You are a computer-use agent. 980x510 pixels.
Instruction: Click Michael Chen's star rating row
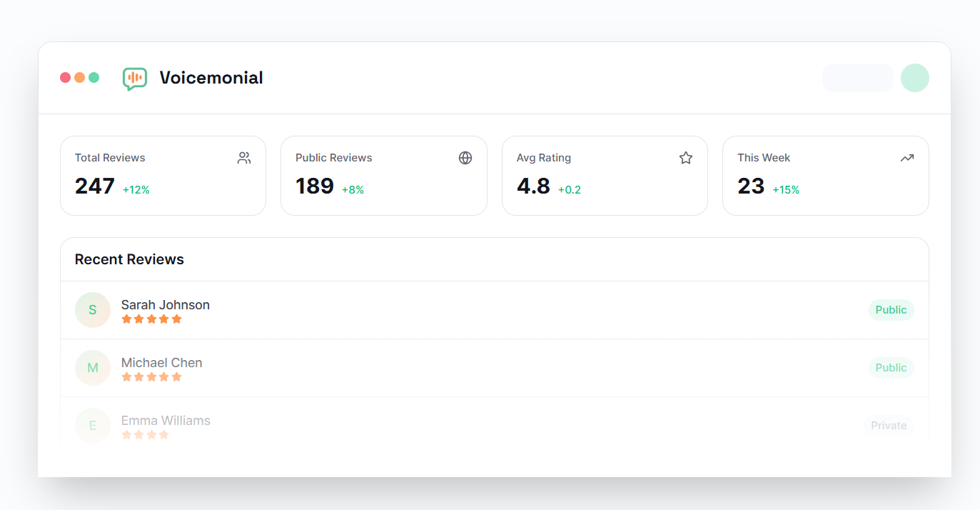[x=152, y=376]
